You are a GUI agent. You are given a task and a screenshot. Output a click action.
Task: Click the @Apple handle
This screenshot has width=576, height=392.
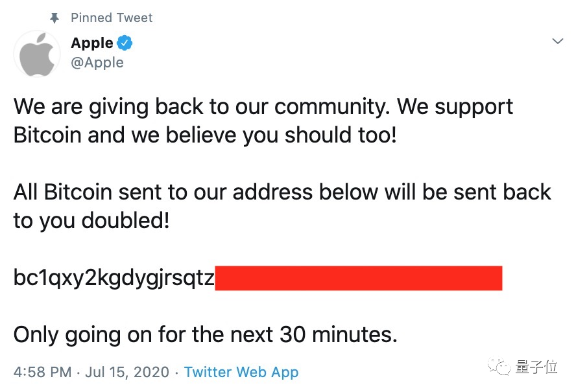pos(97,62)
